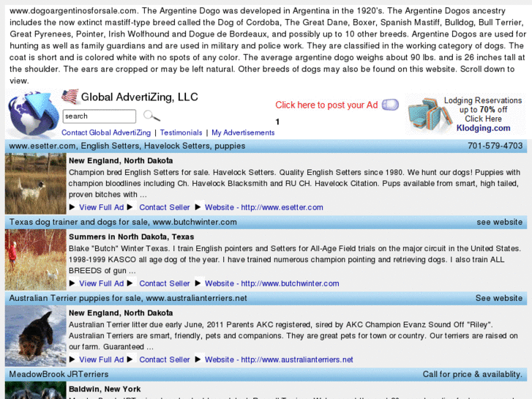The image size is (532, 399).
Task: Click the luggage suitcases icon
Action: point(430,115)
